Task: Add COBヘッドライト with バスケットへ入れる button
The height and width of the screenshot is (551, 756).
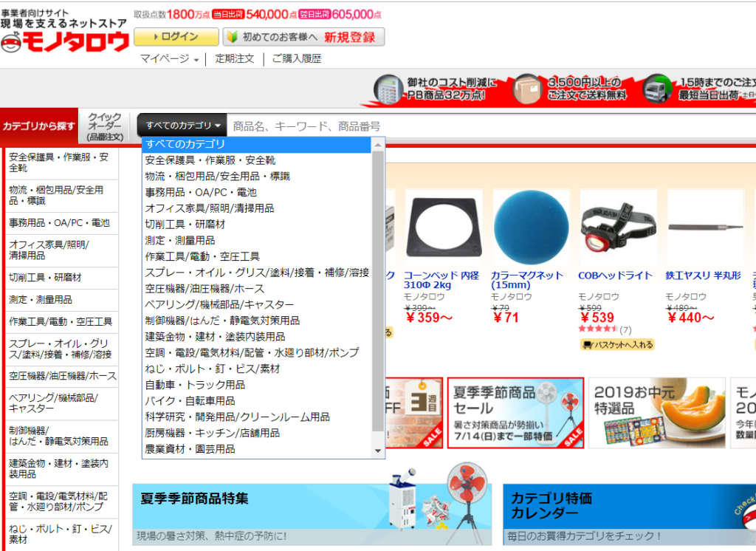Action: (618, 344)
